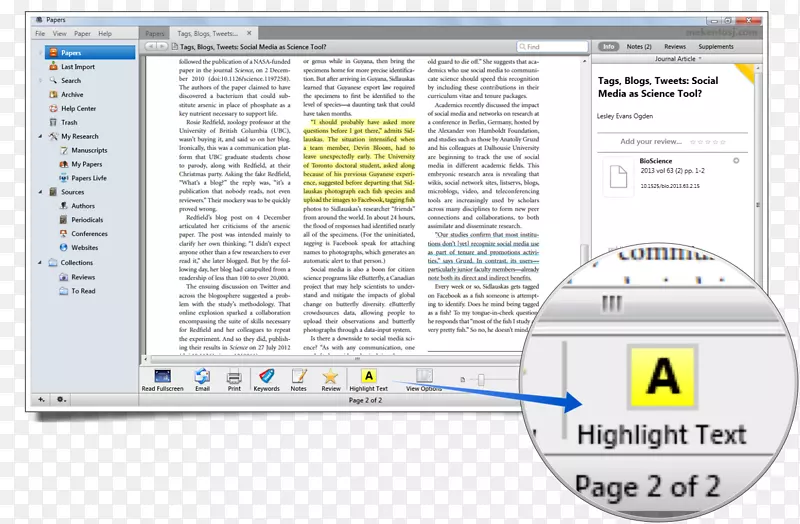800x524 pixels.
Task: Open the Trash
Action: tap(69, 122)
